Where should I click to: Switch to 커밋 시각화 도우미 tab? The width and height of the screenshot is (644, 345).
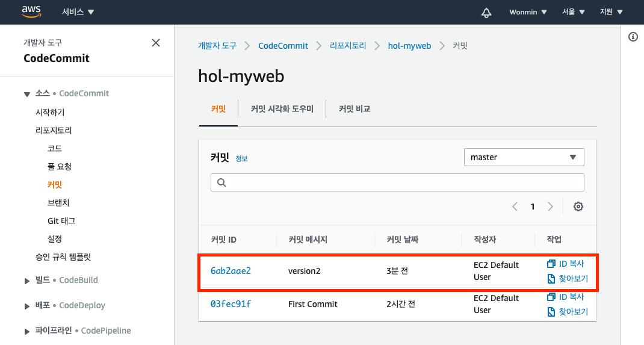click(282, 109)
